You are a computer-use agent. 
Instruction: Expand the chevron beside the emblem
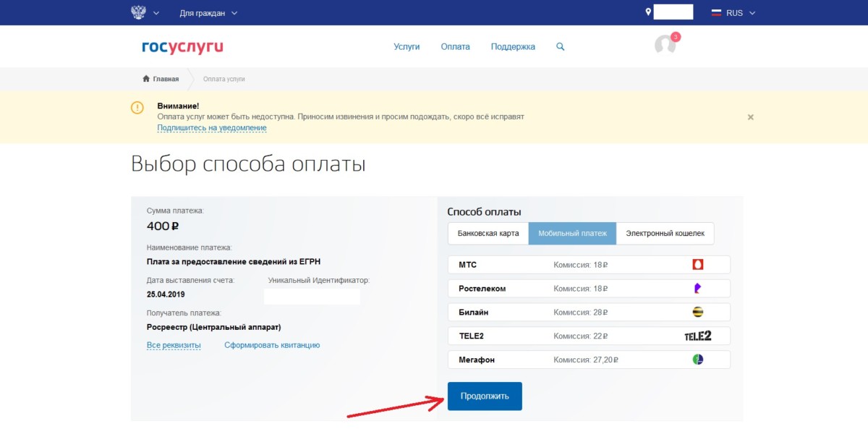(156, 13)
